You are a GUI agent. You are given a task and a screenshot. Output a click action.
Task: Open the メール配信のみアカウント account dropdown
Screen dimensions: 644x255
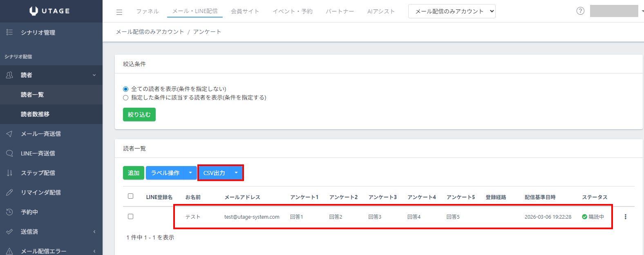pos(452,11)
